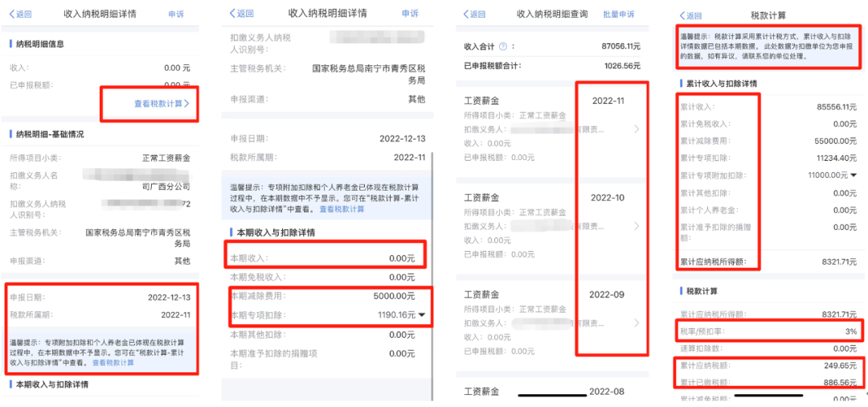Tap 批量申诉 at top of query page
Screen dimensions: 868x407
619,14
